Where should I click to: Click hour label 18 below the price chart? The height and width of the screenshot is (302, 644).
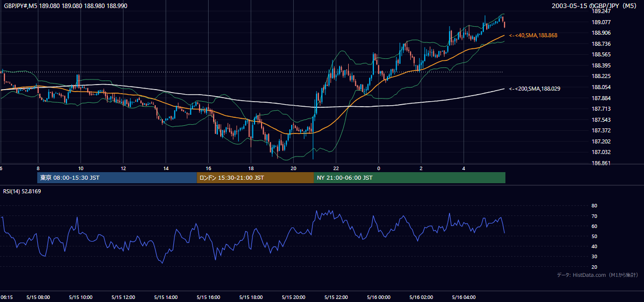(251, 169)
